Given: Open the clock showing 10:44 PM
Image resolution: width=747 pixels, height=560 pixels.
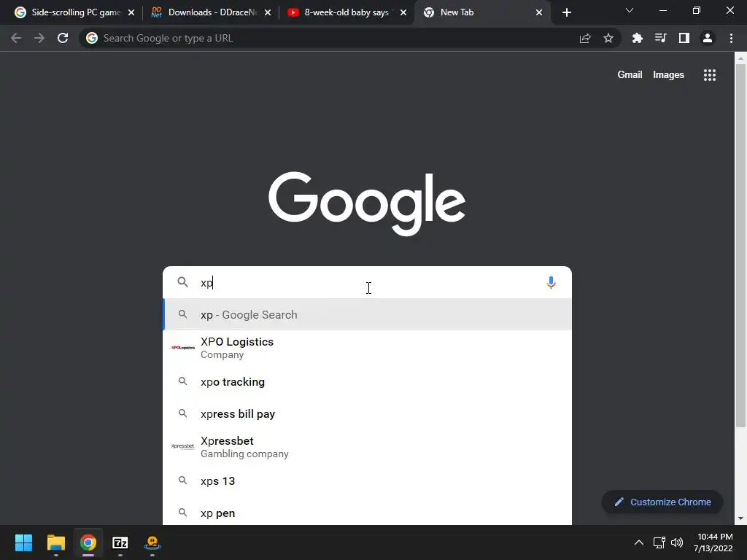Looking at the screenshot, I should point(713,542).
